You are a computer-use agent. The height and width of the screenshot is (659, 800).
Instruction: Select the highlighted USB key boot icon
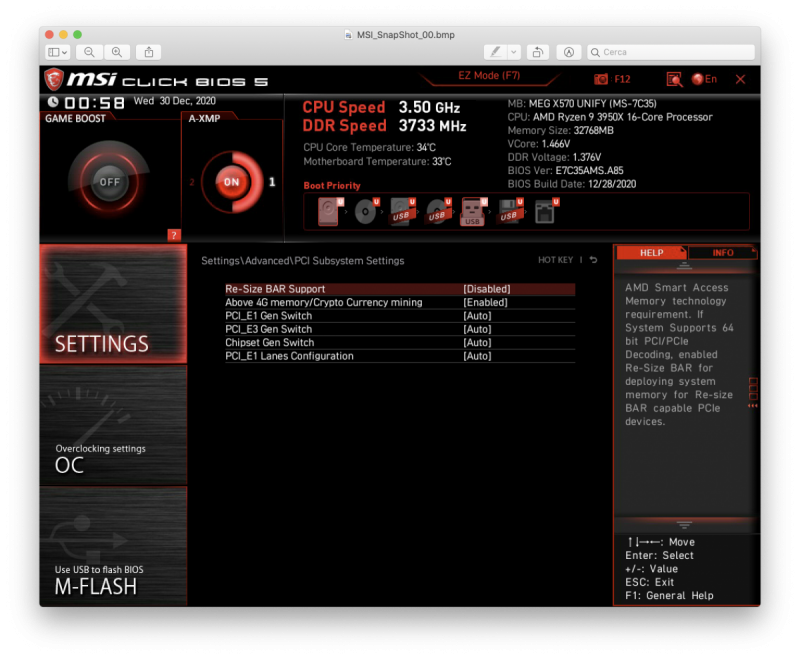click(473, 211)
